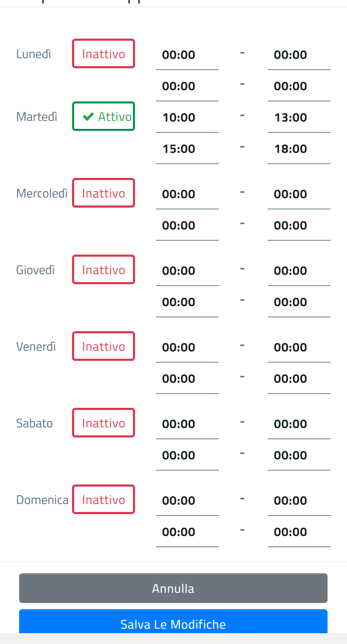The image size is (347, 644).
Task: Edit Martedì first start time 10:00
Action: (x=187, y=118)
